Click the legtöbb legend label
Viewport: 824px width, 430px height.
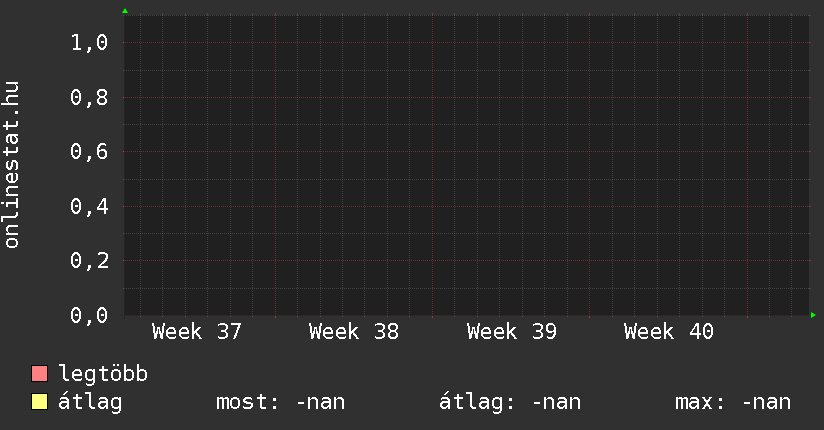103,374
